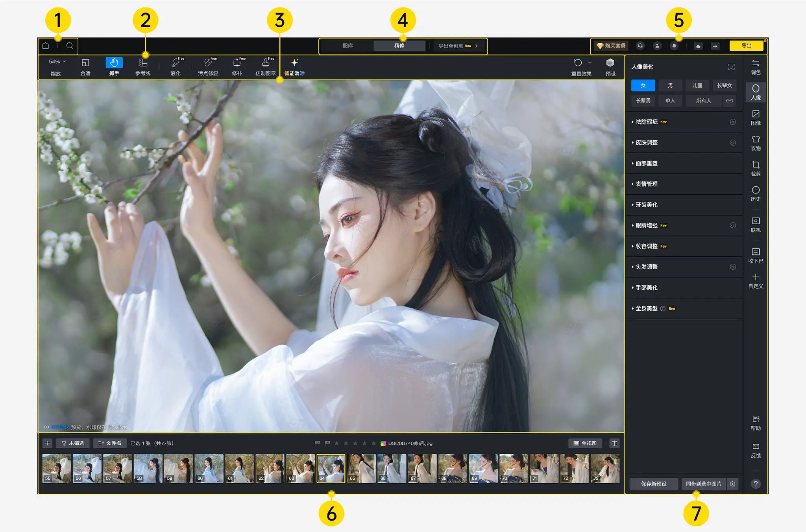Open the 裁剪 crop tool in sidebar
806x532 pixels.
pyautogui.click(x=755, y=168)
